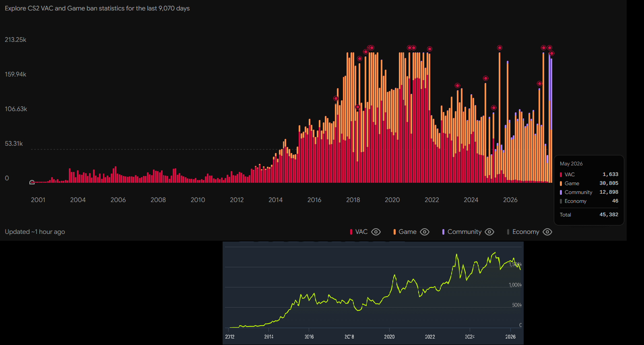Click the grey start marker above 2001
644x345 pixels.
point(32,182)
